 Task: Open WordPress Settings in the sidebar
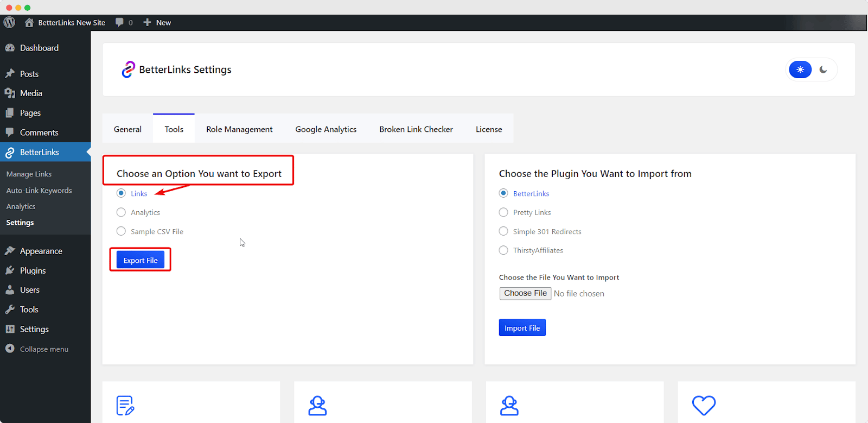tap(45, 329)
